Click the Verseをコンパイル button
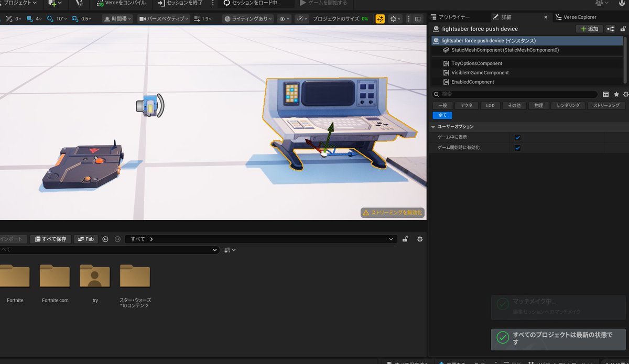The image size is (629, 364). (x=122, y=3)
